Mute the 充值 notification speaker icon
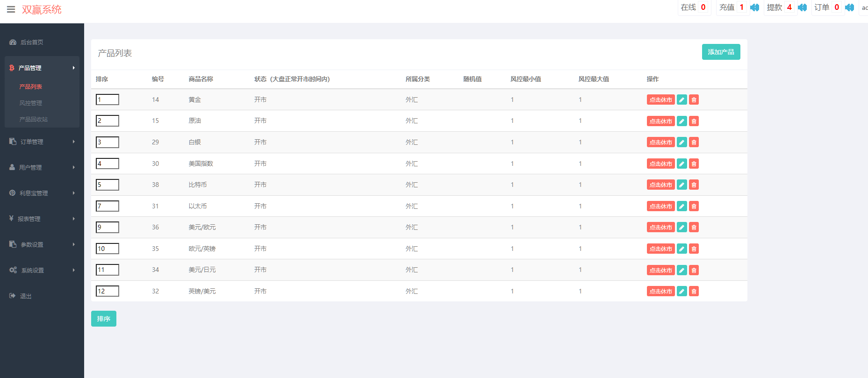The height and width of the screenshot is (378, 868). (x=754, y=7)
